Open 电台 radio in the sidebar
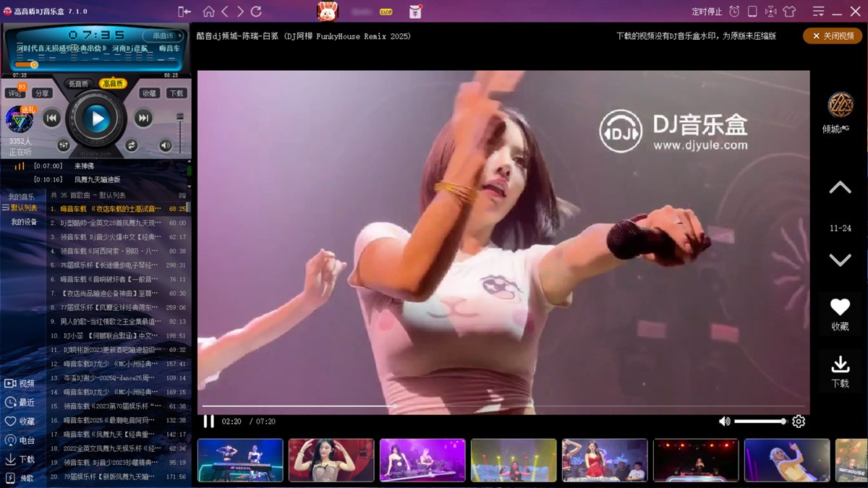This screenshot has height=488, width=868. 20,440
